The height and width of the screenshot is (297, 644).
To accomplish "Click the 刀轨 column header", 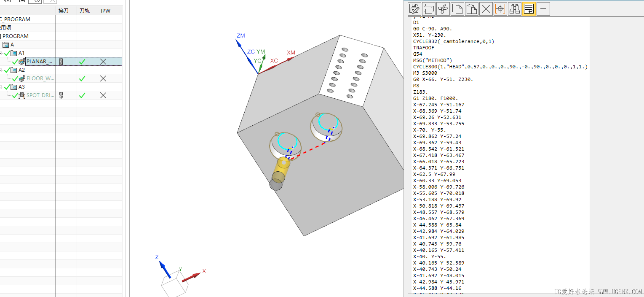I will click(x=84, y=11).
